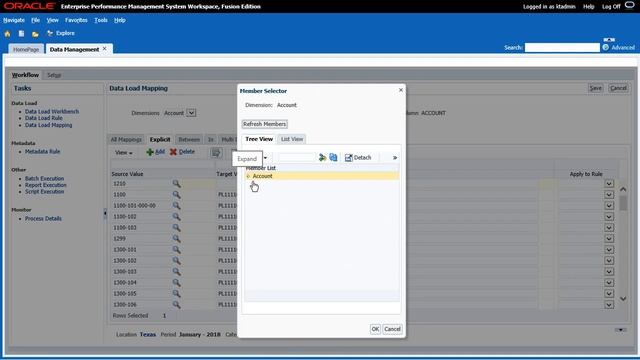Open the Tools menu
This screenshot has width=640, height=360.
101,20
